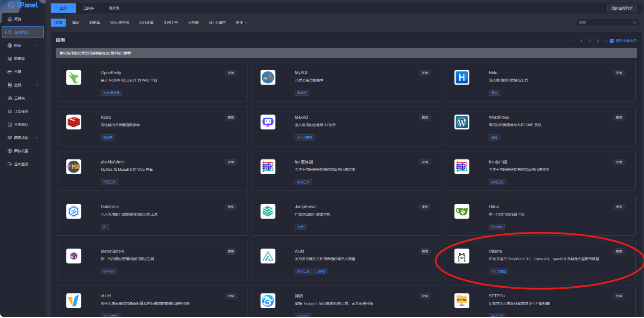Filter by 数据库 category tab
The height and width of the screenshot is (318, 644).
(x=95, y=22)
